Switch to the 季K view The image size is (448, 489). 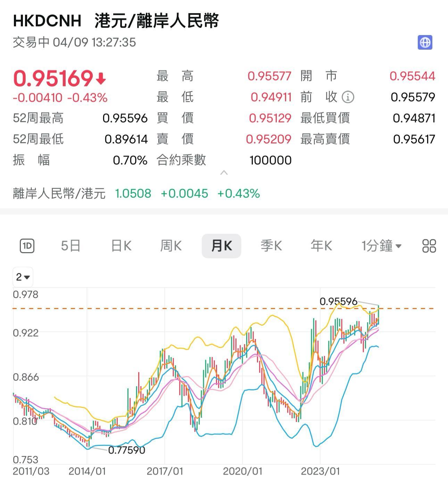point(271,246)
